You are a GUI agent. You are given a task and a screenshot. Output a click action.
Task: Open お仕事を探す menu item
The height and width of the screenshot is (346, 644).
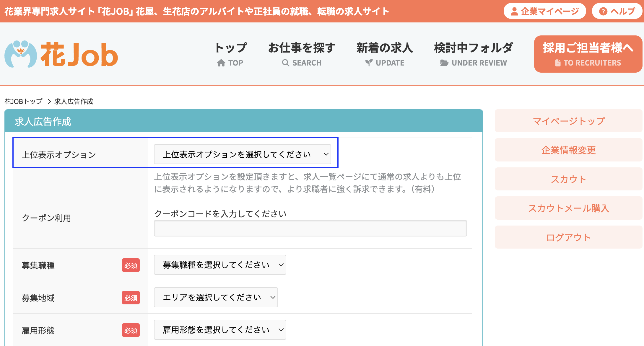click(x=302, y=48)
